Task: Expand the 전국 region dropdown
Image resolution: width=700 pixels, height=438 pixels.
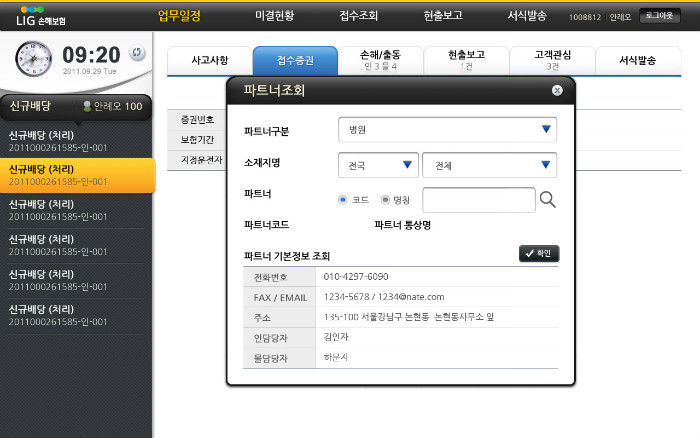Action: click(378, 165)
